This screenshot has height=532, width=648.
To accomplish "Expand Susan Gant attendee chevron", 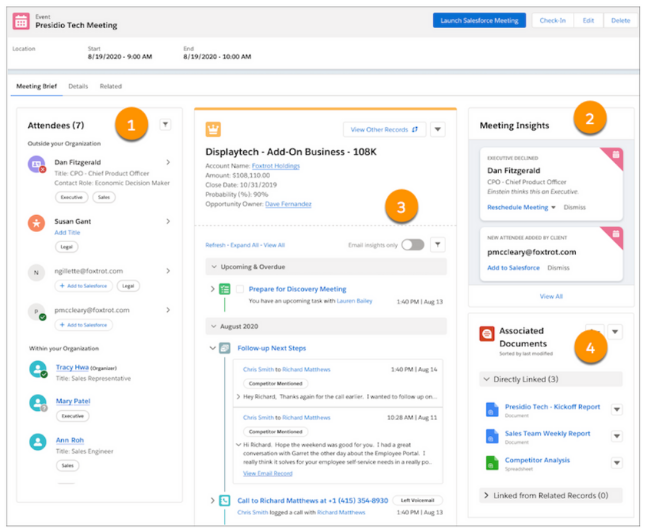I will 168,222.
